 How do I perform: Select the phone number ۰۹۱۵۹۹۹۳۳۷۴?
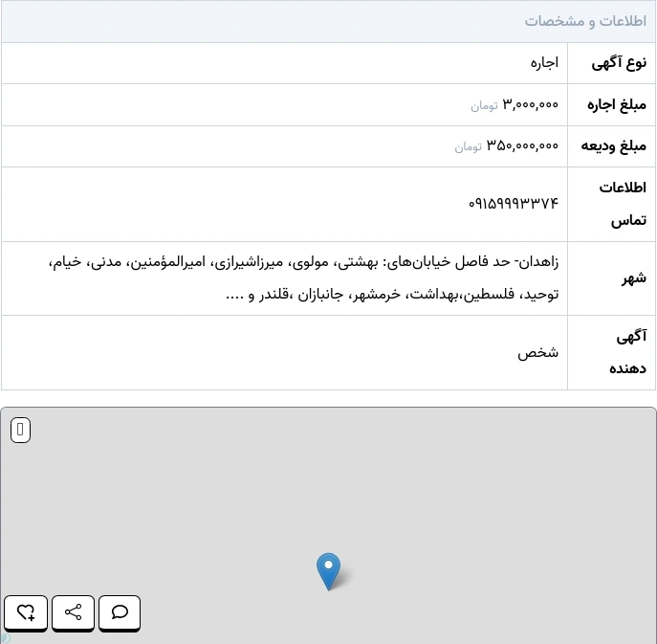coord(514,204)
